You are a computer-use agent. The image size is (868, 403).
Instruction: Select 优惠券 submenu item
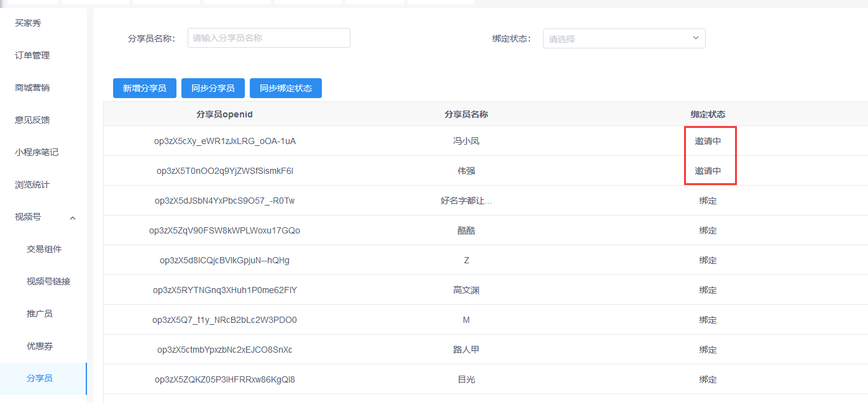tap(40, 346)
